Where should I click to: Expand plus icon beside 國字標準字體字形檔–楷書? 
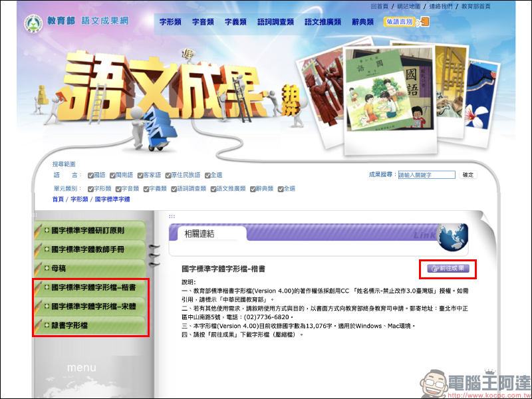click(x=47, y=287)
